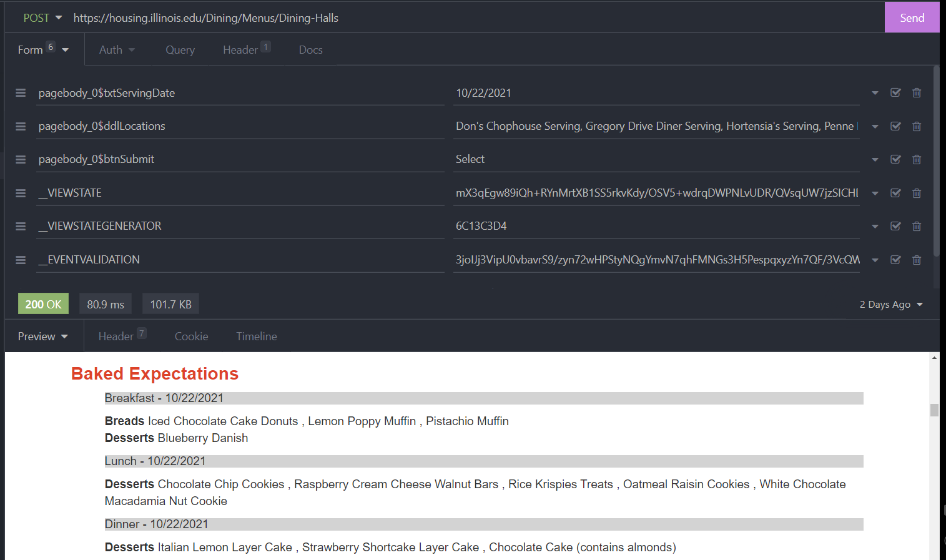Open value type dropdown for __VIEWSTATE row
This screenshot has height=560, width=946.
875,193
